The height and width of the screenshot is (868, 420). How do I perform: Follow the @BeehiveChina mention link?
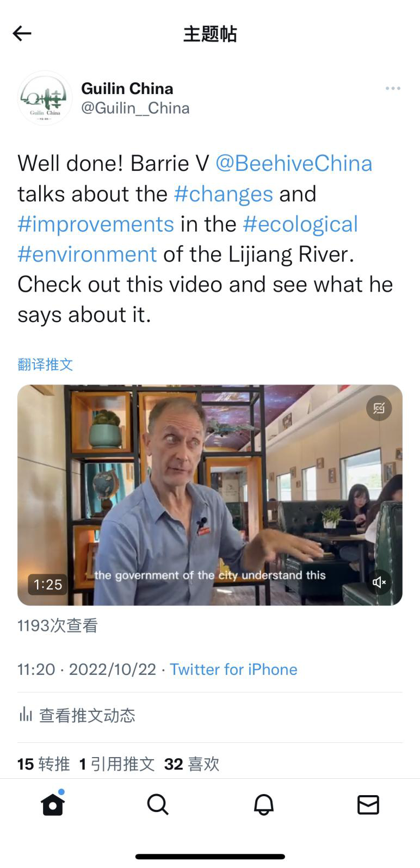coord(294,163)
